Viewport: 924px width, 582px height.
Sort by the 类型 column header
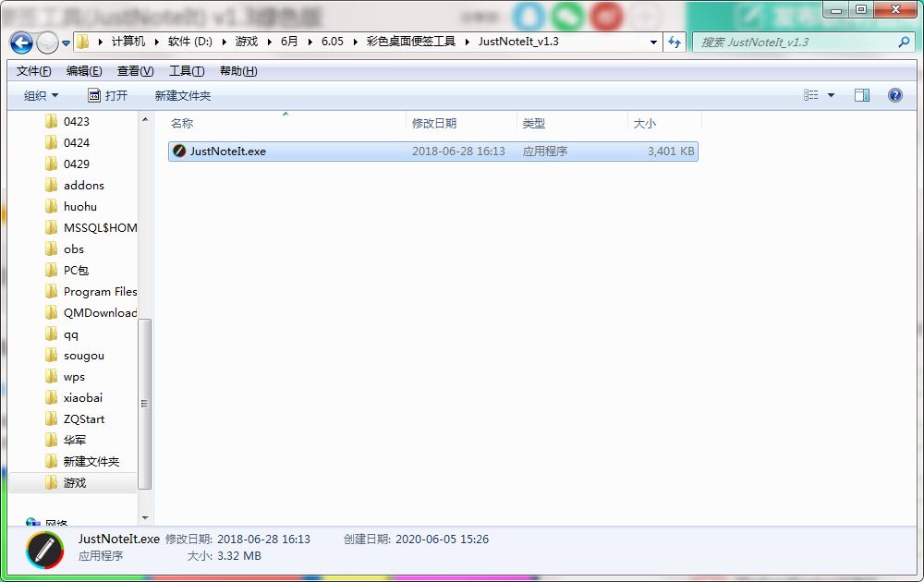coord(572,123)
